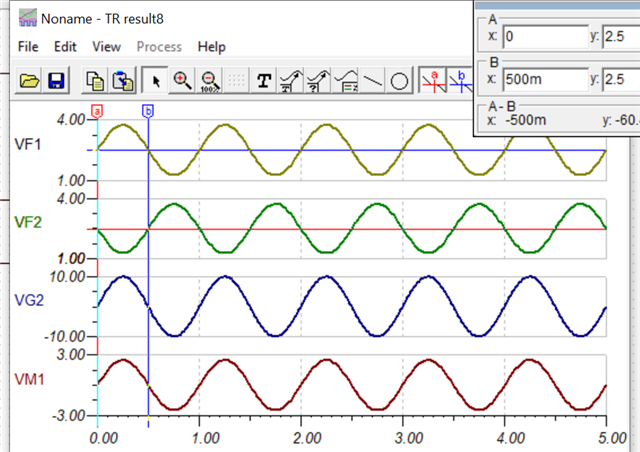Open the Edit menu

(x=65, y=47)
